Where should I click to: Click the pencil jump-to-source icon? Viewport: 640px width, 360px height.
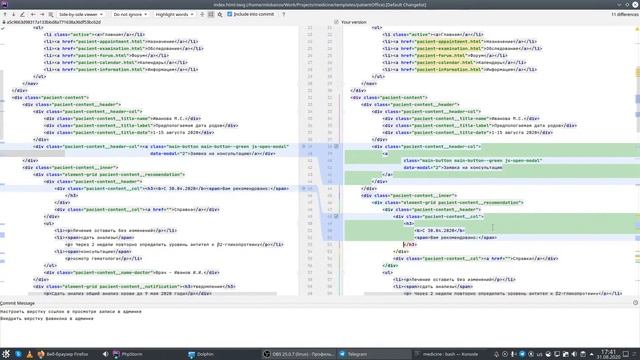click(22, 14)
